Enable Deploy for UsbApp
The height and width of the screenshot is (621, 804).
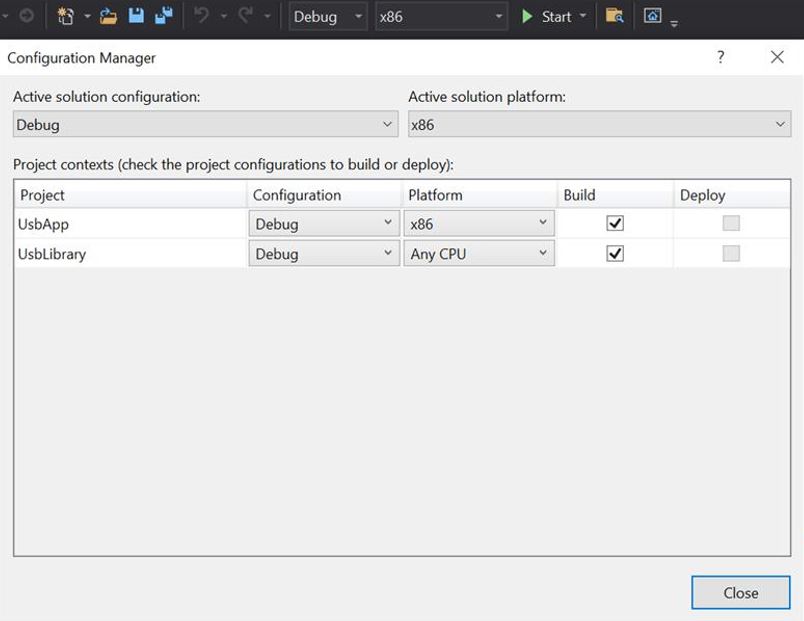click(731, 223)
